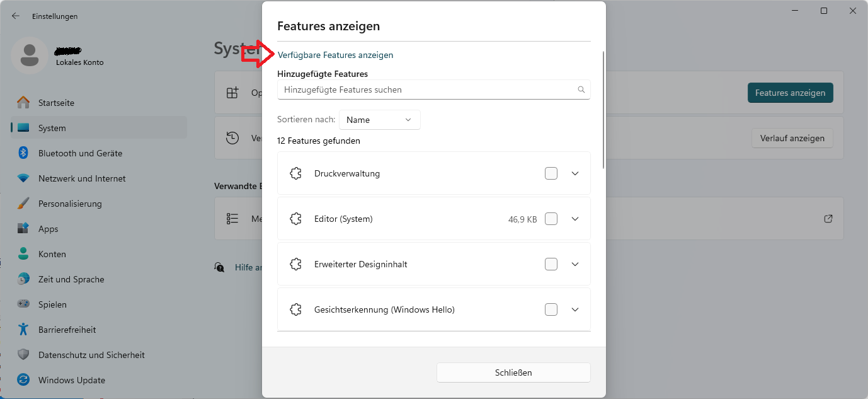868x399 pixels.
Task: Click the magnifier icon in the search field
Action: (581, 90)
